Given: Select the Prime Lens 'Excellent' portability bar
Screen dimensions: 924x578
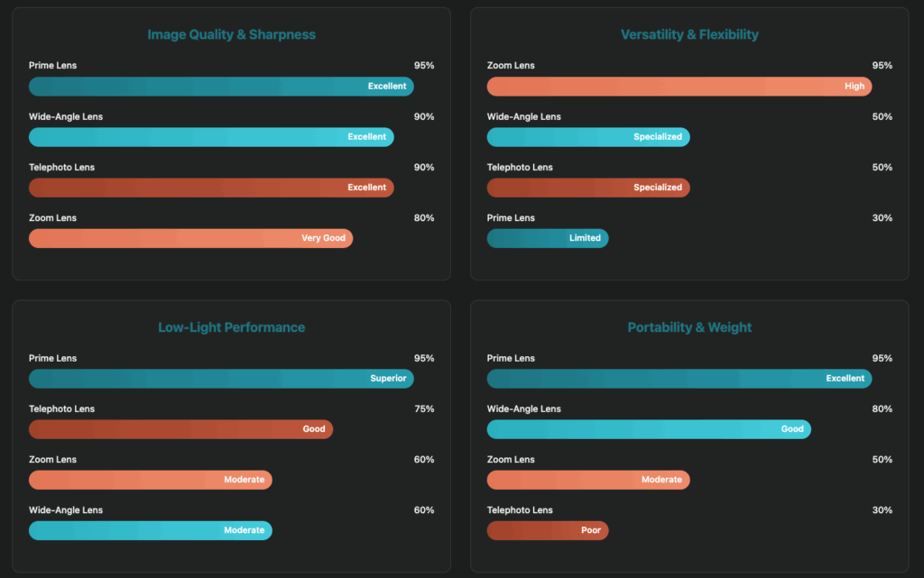Looking at the screenshot, I should (x=679, y=379).
